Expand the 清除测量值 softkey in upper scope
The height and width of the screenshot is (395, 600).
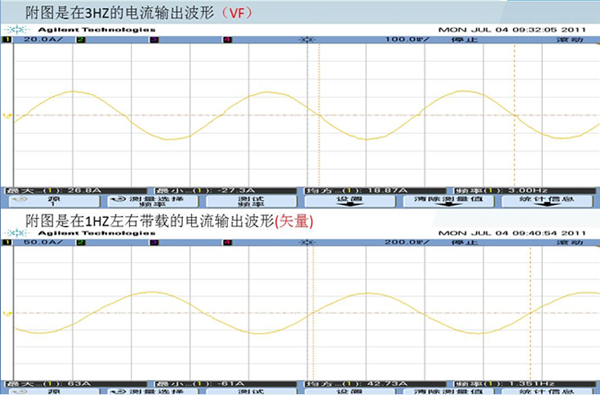tap(448, 201)
